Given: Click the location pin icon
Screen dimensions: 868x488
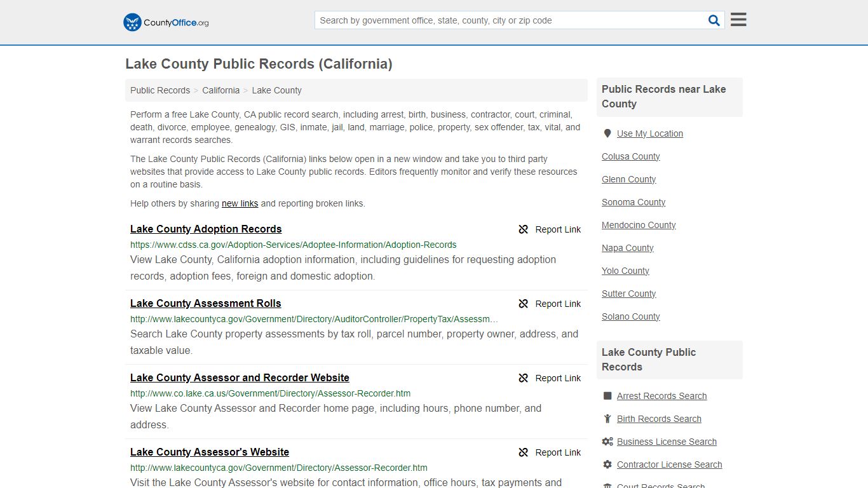Looking at the screenshot, I should (x=607, y=133).
